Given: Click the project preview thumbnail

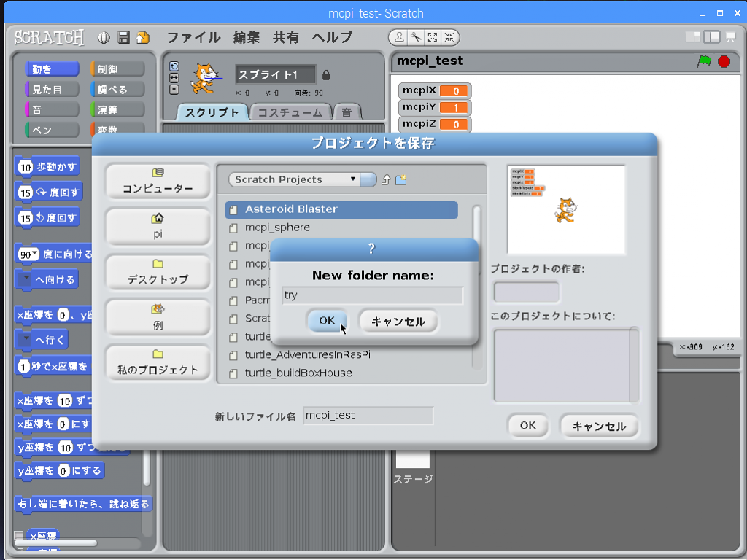Looking at the screenshot, I should 566,209.
